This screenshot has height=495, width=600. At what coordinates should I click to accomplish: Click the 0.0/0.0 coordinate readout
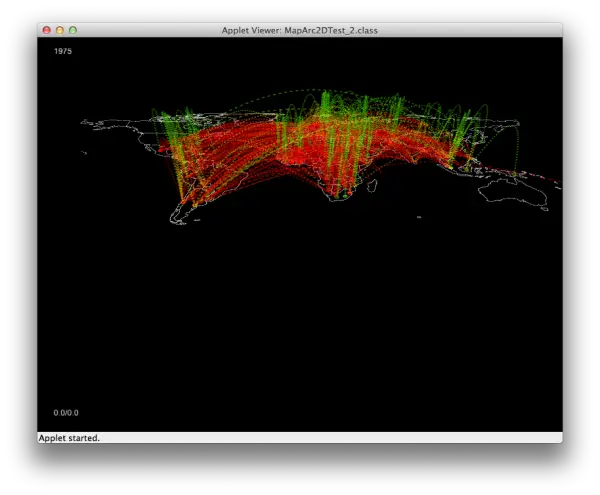click(66, 413)
